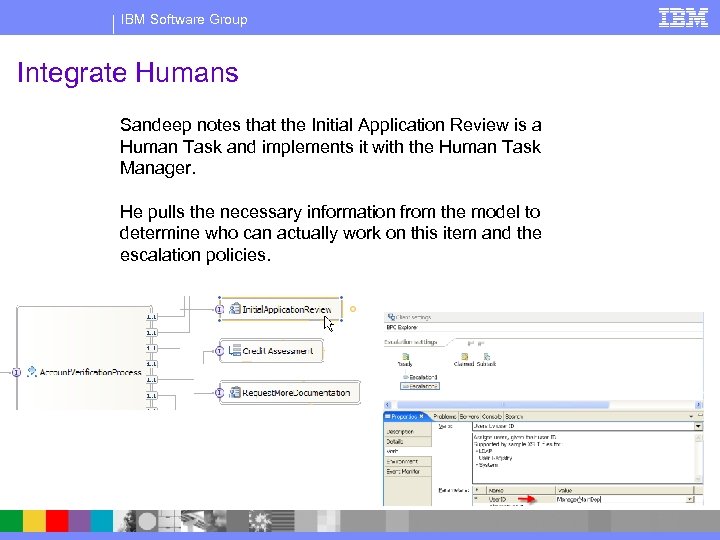Click the Escalation1 item icon
The height and width of the screenshot is (540, 720).
pos(405,377)
